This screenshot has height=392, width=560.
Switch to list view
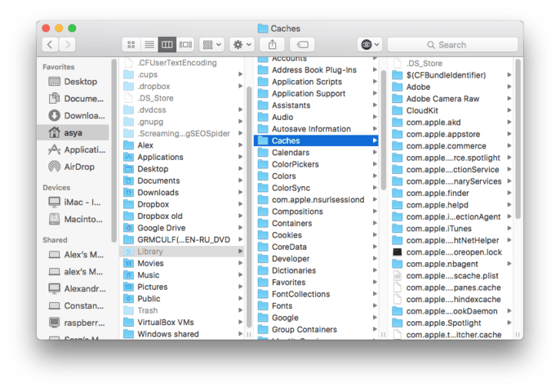149,45
